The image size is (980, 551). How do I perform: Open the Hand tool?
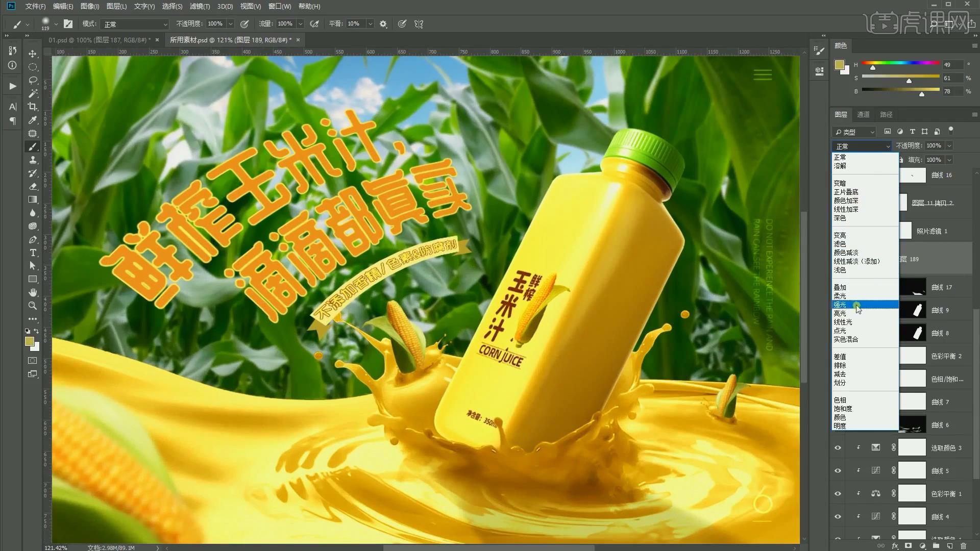click(x=33, y=292)
